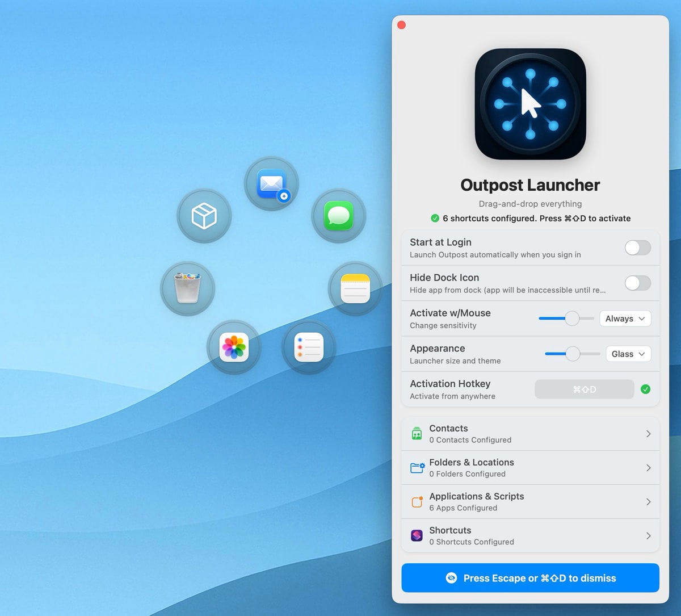Launch Reminders from the launcher ring

pos(309,347)
